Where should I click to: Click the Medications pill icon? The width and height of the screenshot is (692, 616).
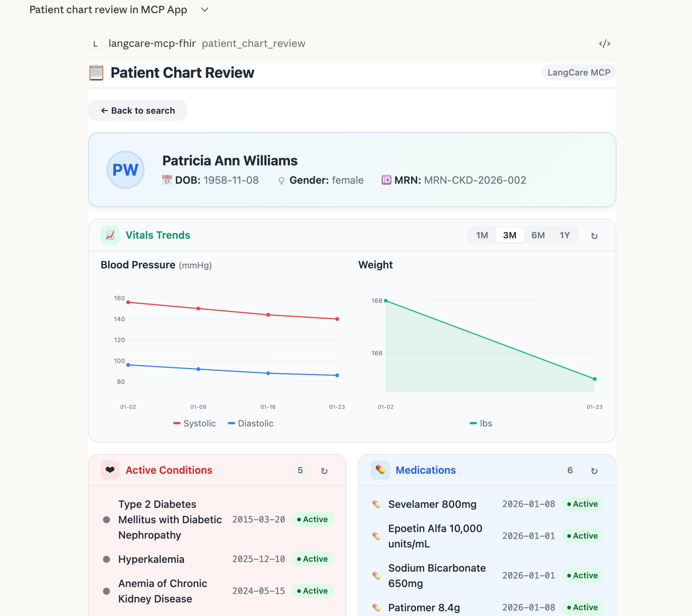click(x=380, y=470)
